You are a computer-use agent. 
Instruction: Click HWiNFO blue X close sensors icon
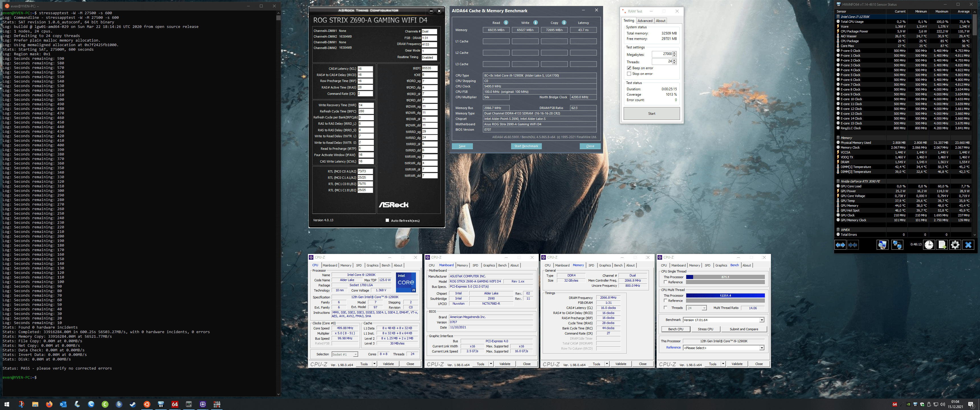[968, 245]
